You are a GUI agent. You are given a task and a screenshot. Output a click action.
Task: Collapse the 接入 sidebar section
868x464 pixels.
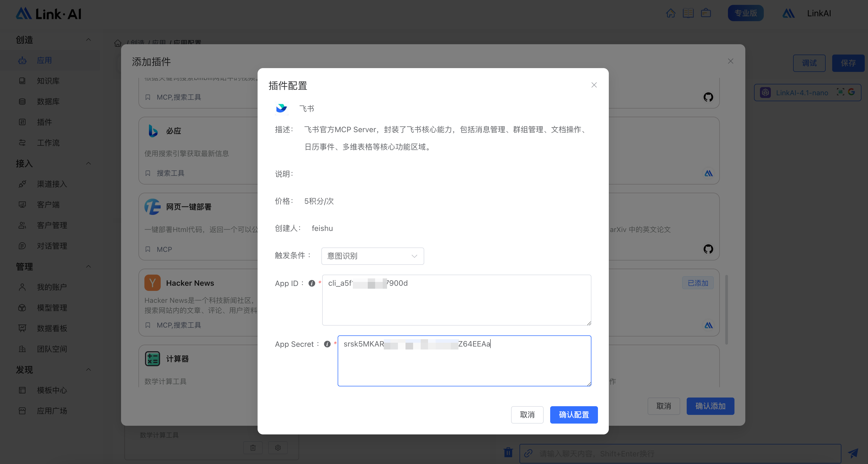tap(88, 163)
